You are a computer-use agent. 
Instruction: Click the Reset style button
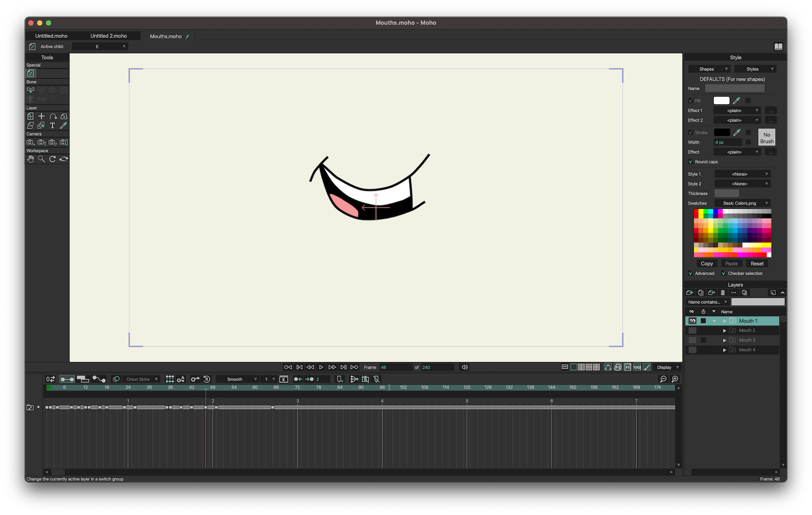coord(757,264)
